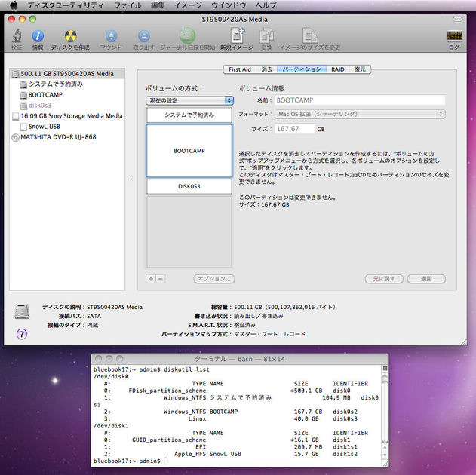Viewport: 476px width, 475px height.
Task: Click 'Apple_HFS' text in Terminal
Action: click(190, 454)
